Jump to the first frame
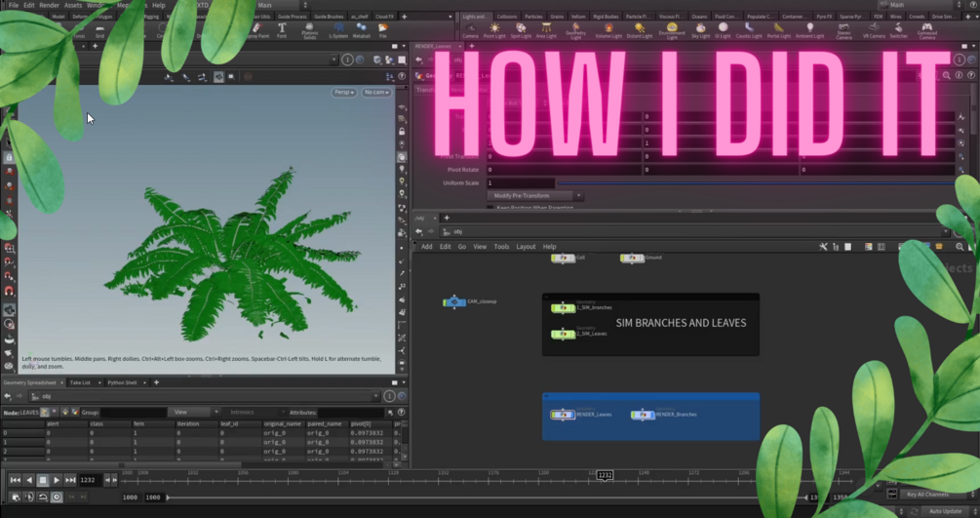Screen dimensions: 980x518 (x=15, y=480)
